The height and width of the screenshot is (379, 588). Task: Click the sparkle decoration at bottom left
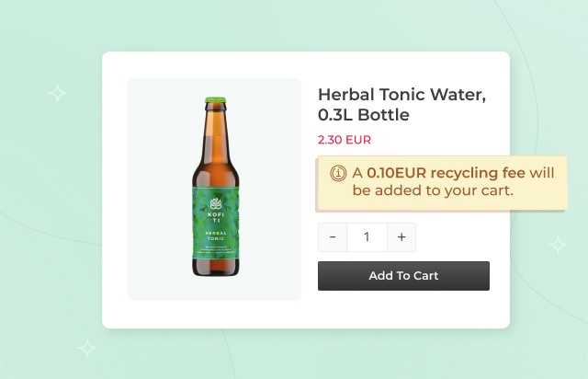pos(87,348)
